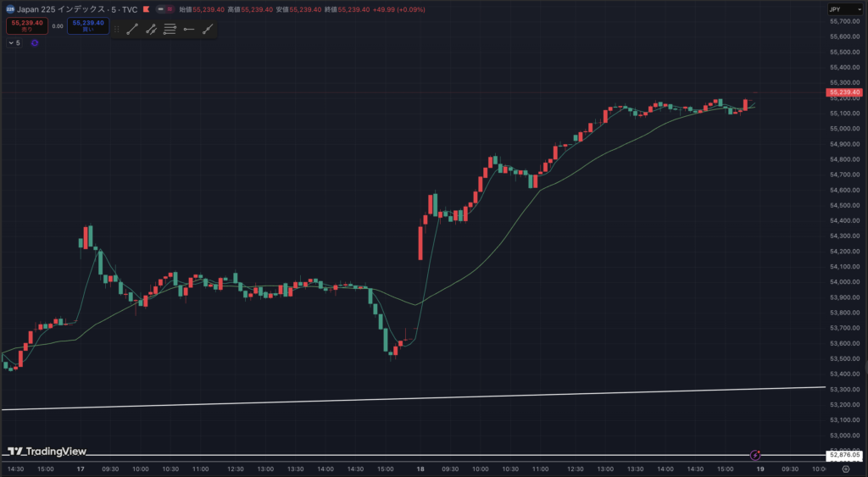868x477 pixels.
Task: Select the multi-line Fib retracement tool
Action: (170, 29)
